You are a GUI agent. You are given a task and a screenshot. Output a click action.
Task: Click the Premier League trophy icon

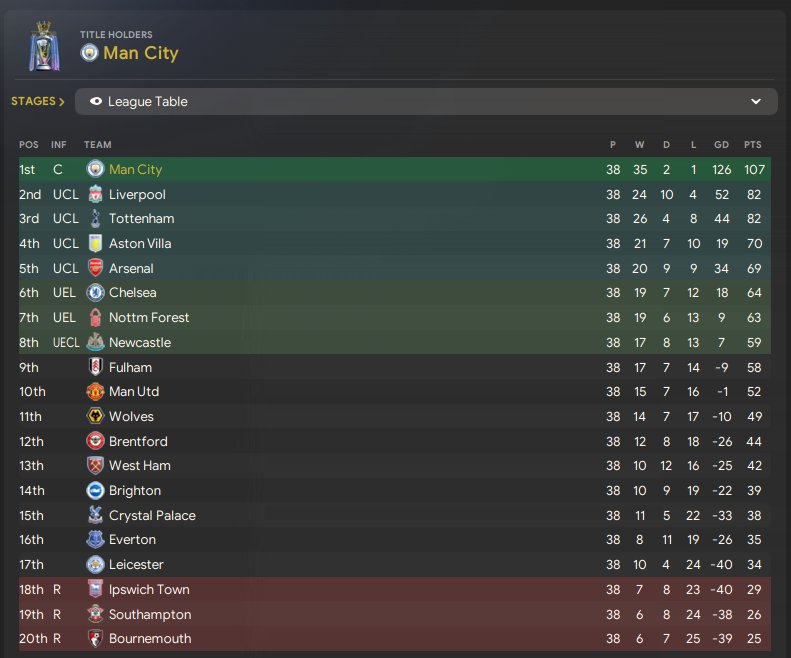coord(43,46)
